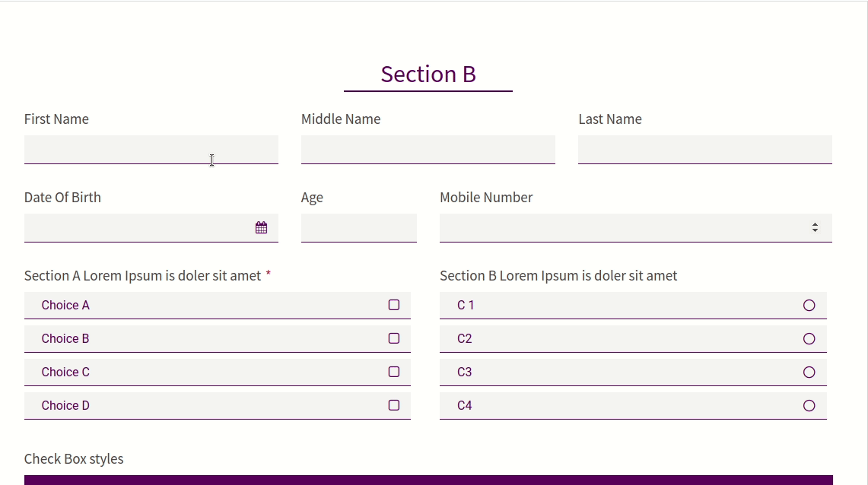Click the Mobile Number input field

(636, 228)
